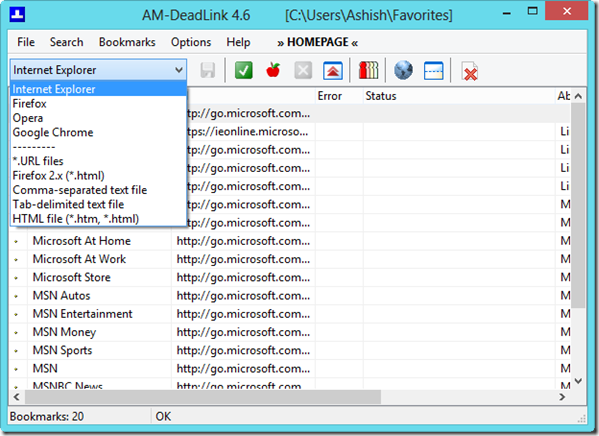Open the Bookmarks menu
Image resolution: width=599 pixels, height=436 pixels.
127,42
